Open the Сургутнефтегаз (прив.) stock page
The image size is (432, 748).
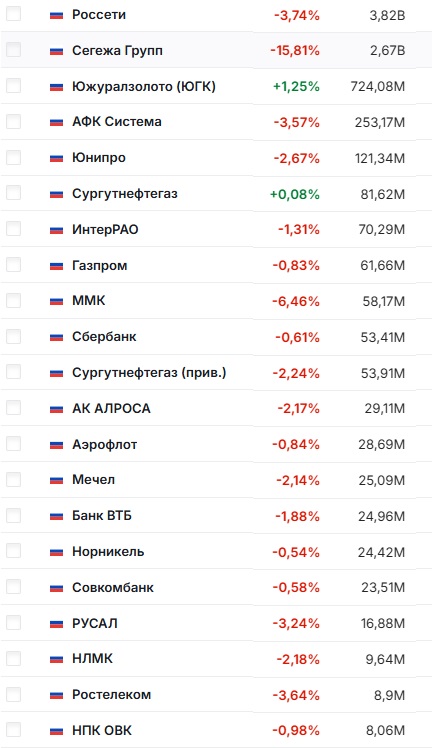click(x=149, y=373)
